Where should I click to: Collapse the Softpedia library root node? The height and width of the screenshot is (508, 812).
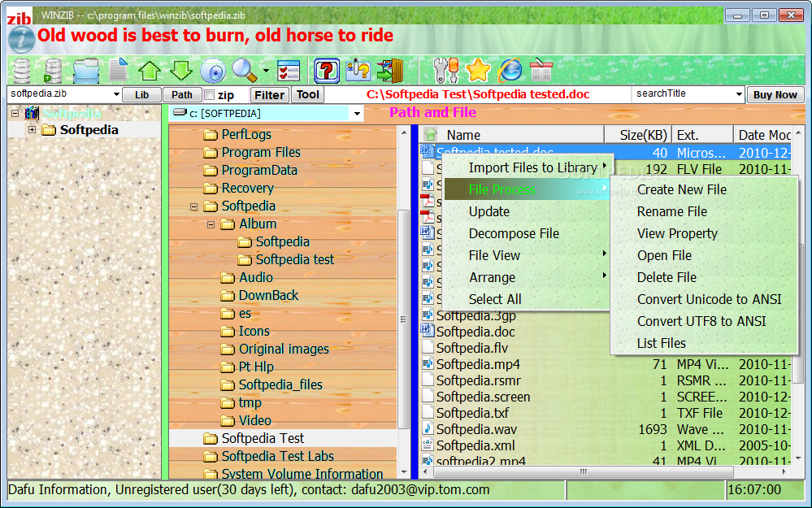point(15,113)
